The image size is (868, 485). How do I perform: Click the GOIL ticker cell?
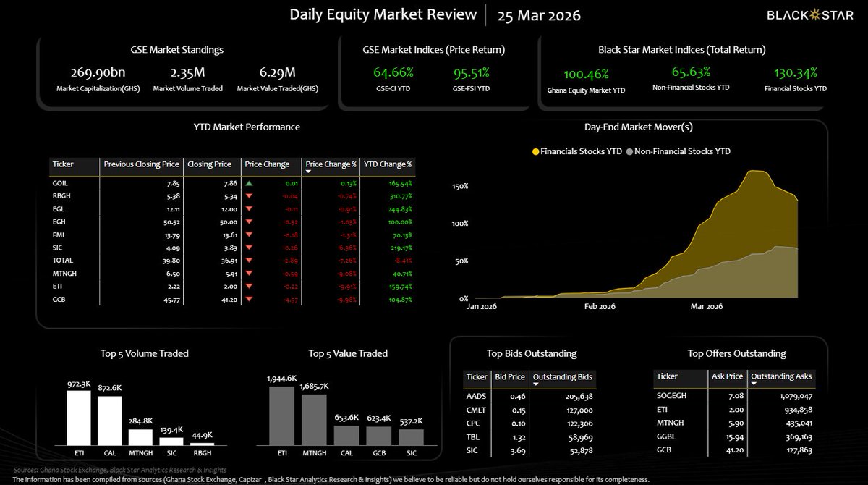61,184
